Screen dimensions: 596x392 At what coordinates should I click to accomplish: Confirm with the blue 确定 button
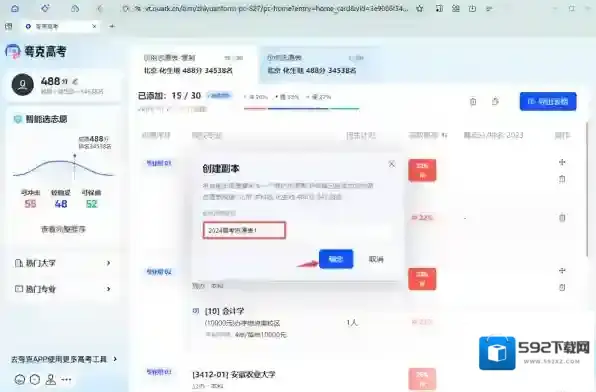click(x=336, y=259)
